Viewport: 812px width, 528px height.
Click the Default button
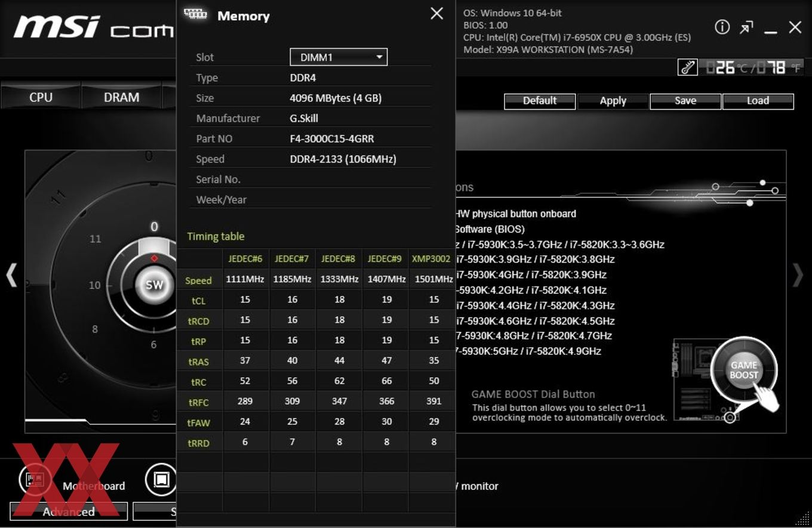[x=540, y=101]
